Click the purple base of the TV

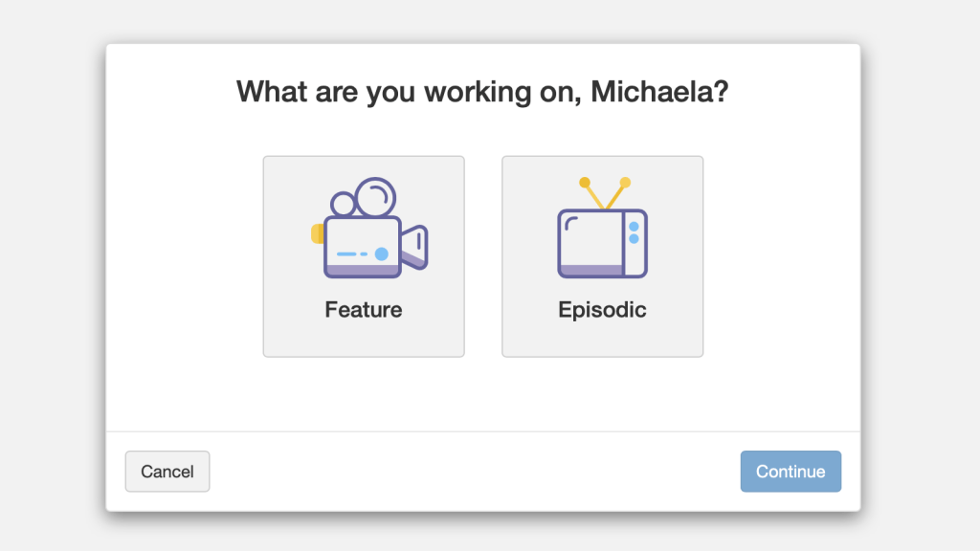590,271
